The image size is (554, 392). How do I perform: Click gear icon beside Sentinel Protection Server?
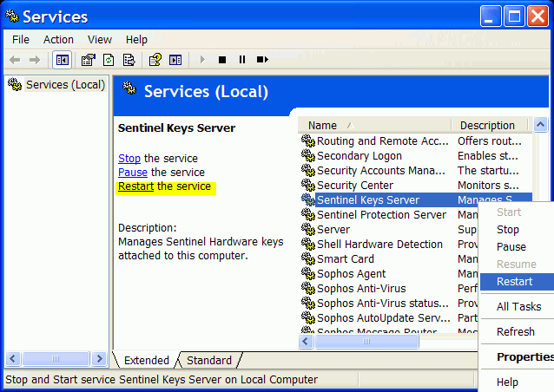coord(308,214)
